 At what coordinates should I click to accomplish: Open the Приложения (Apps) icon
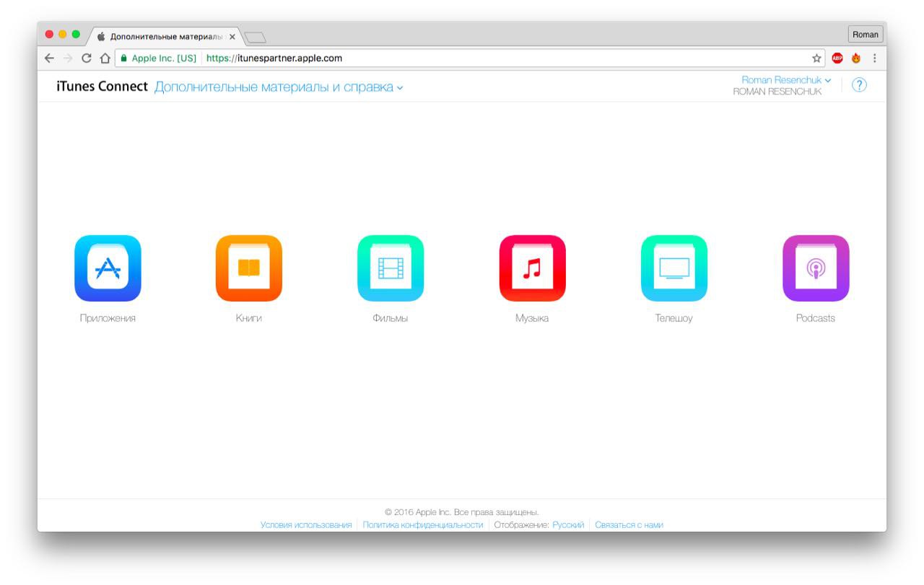(108, 268)
